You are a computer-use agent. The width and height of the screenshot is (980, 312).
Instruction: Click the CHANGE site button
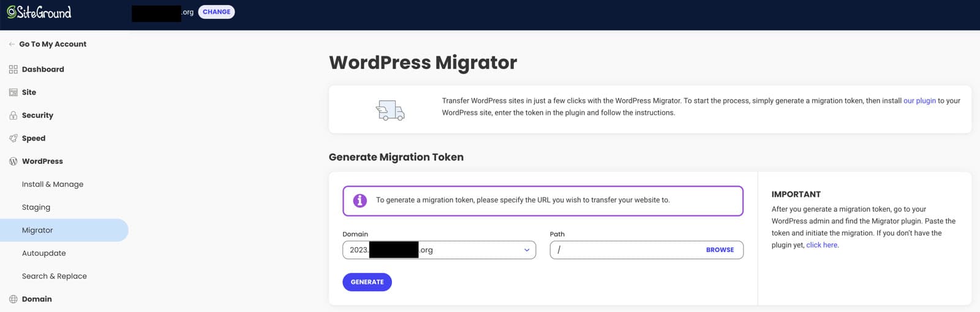pos(216,12)
